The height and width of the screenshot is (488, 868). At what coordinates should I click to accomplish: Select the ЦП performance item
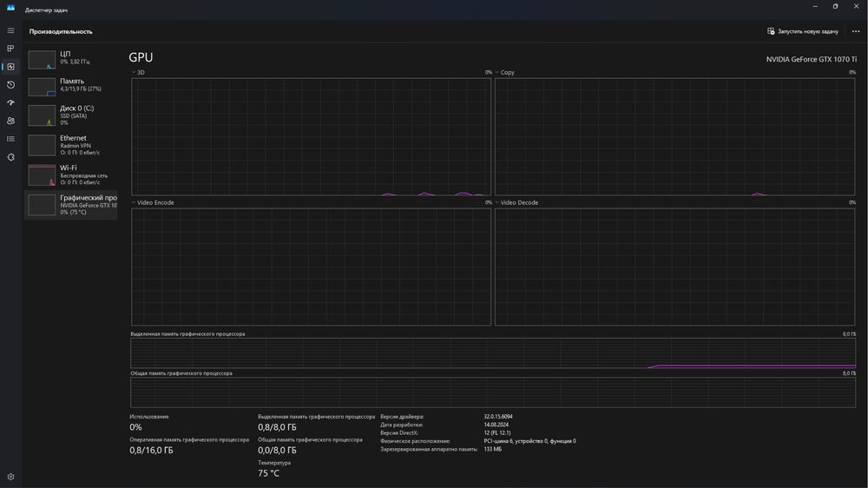[71, 58]
